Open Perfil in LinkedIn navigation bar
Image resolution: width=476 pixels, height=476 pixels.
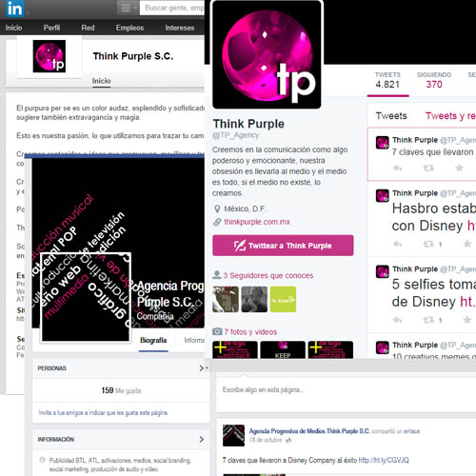tap(51, 28)
